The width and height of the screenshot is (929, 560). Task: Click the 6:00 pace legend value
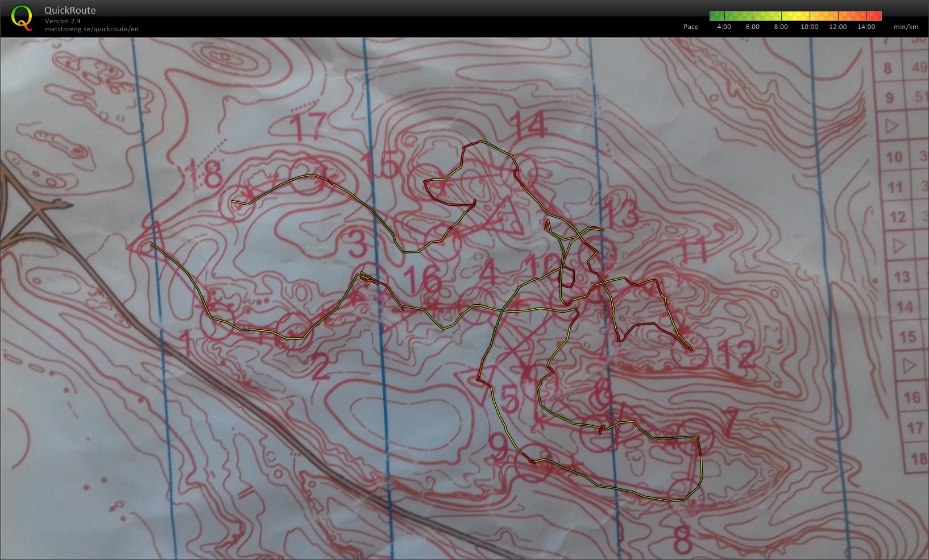pos(753,27)
